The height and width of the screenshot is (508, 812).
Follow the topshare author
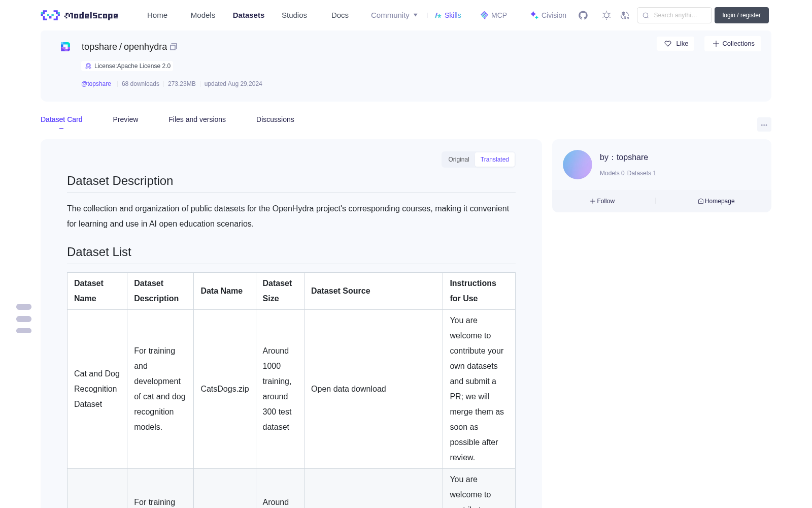click(x=602, y=201)
